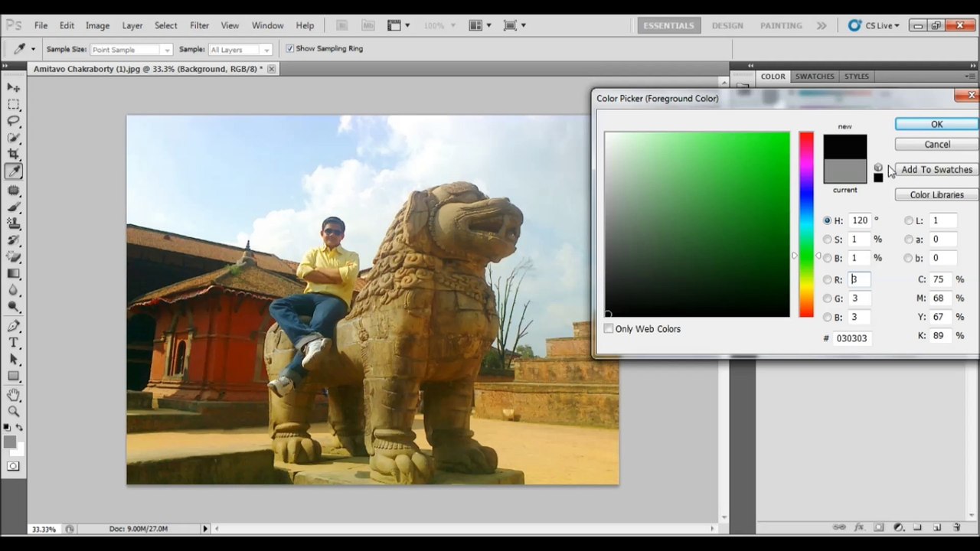Image resolution: width=980 pixels, height=551 pixels.
Task: Click Cancel in Color Picker
Action: [x=937, y=145]
